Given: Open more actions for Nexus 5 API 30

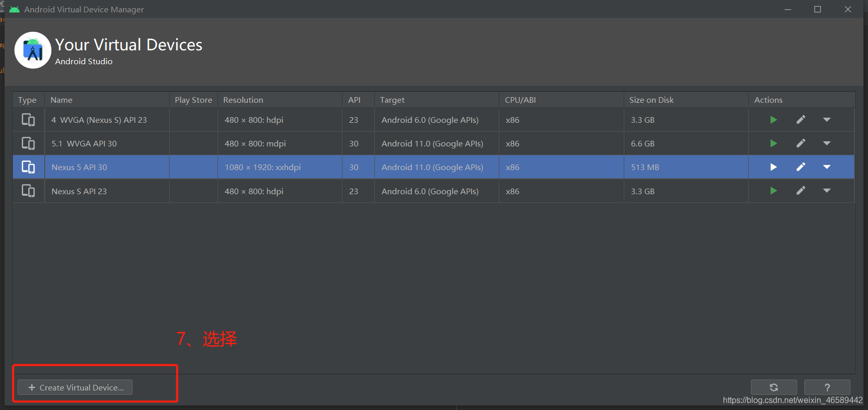Looking at the screenshot, I should click(827, 167).
